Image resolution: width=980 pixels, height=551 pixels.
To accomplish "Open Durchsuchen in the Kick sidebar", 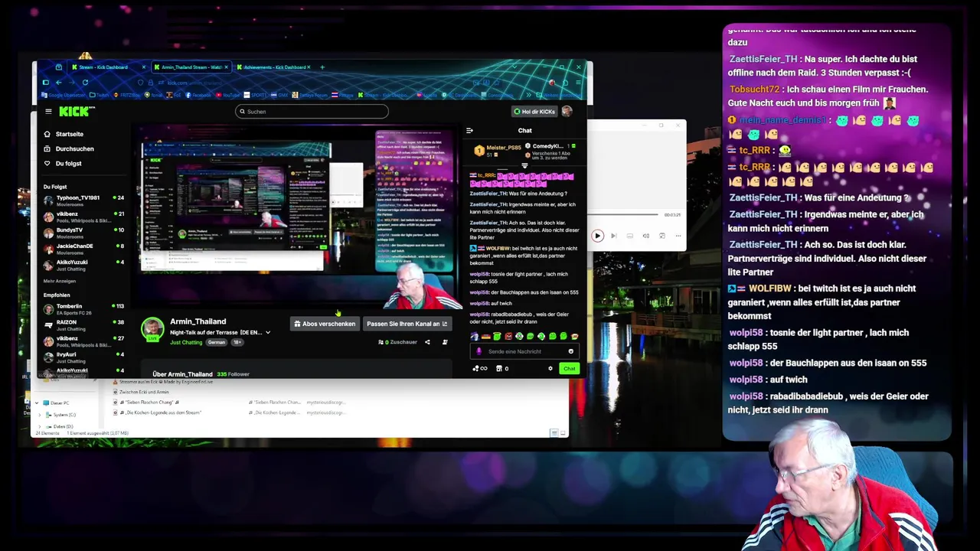I will click(69, 148).
